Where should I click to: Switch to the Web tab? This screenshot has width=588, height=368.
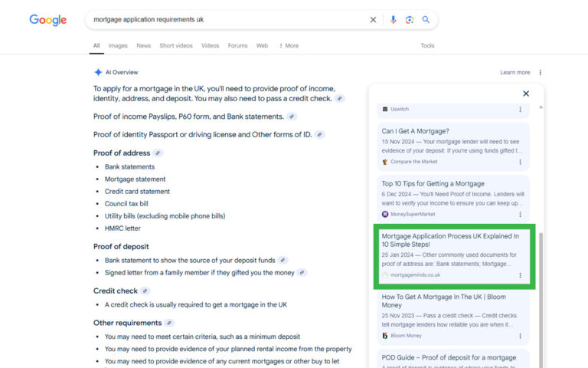[x=262, y=46]
